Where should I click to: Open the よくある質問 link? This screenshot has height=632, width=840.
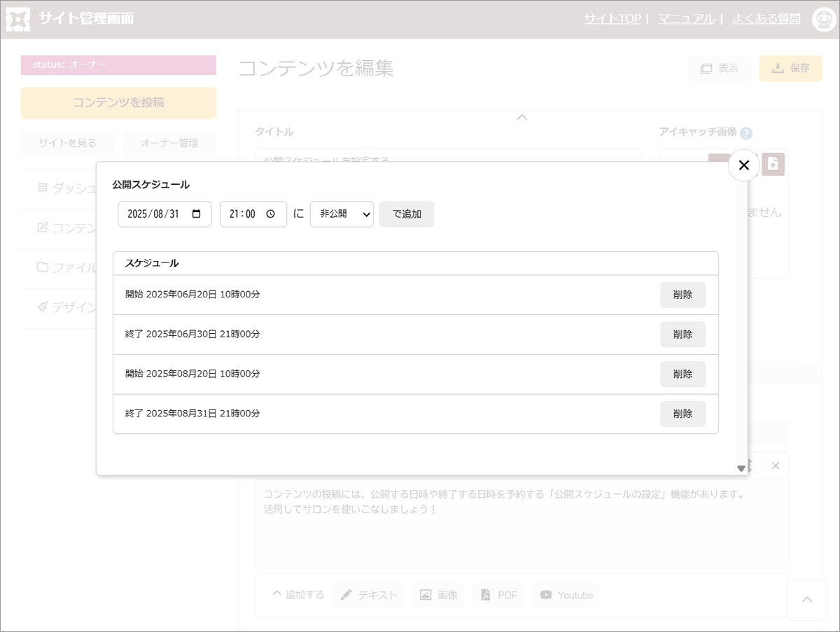[x=766, y=19]
